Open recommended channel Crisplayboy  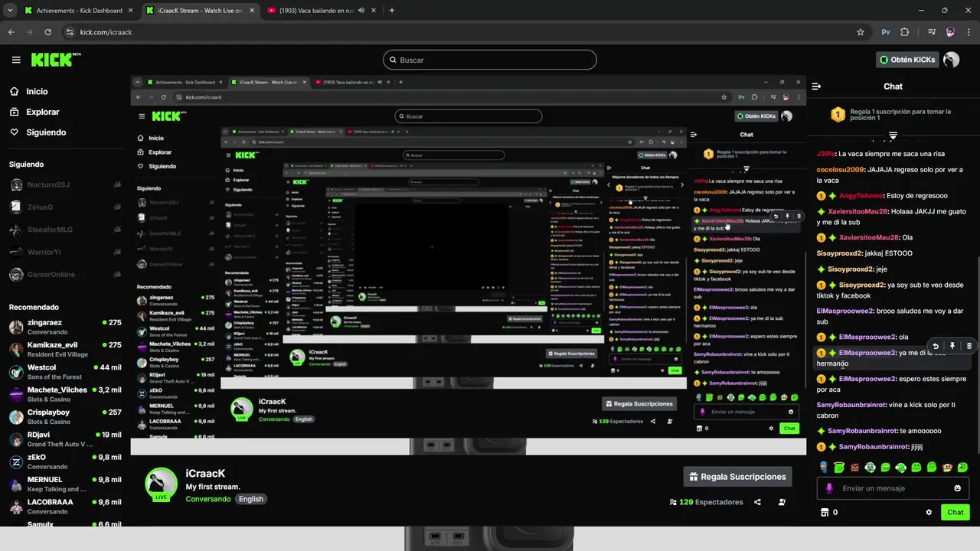click(65, 417)
